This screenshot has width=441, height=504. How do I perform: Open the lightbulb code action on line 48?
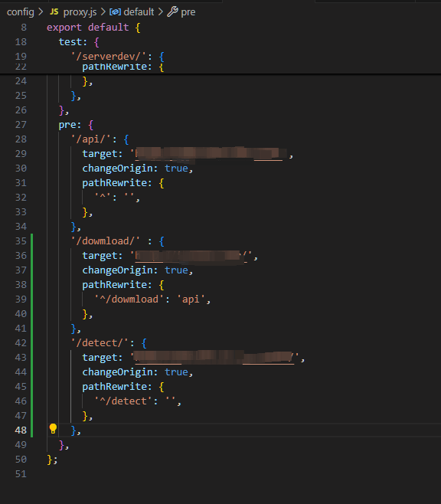pos(53,428)
